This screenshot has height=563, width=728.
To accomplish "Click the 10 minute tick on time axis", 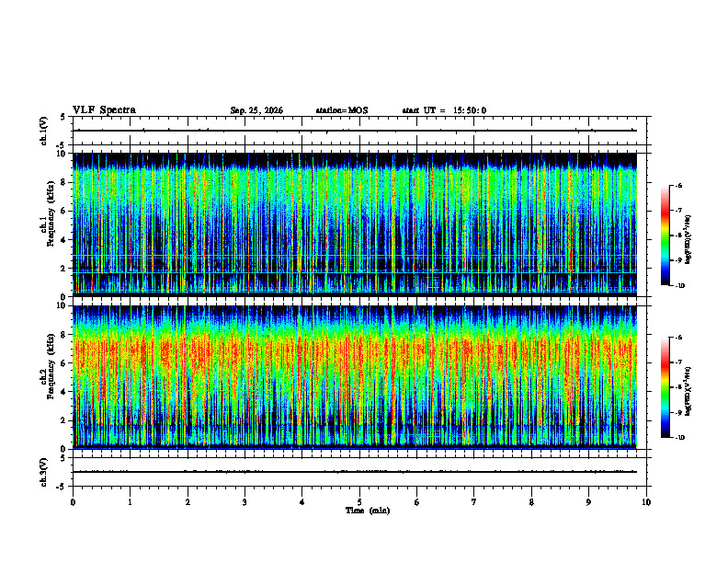I will pyautogui.click(x=646, y=502).
